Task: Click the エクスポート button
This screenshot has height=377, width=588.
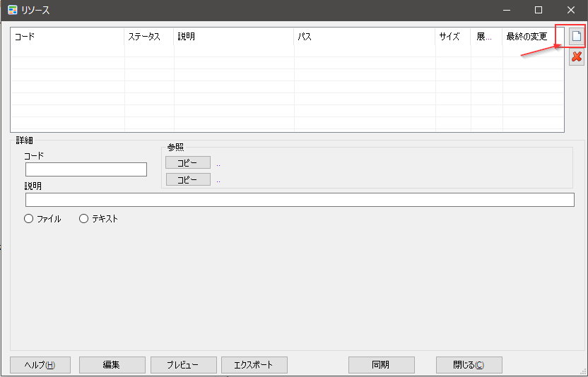Action: [x=254, y=364]
